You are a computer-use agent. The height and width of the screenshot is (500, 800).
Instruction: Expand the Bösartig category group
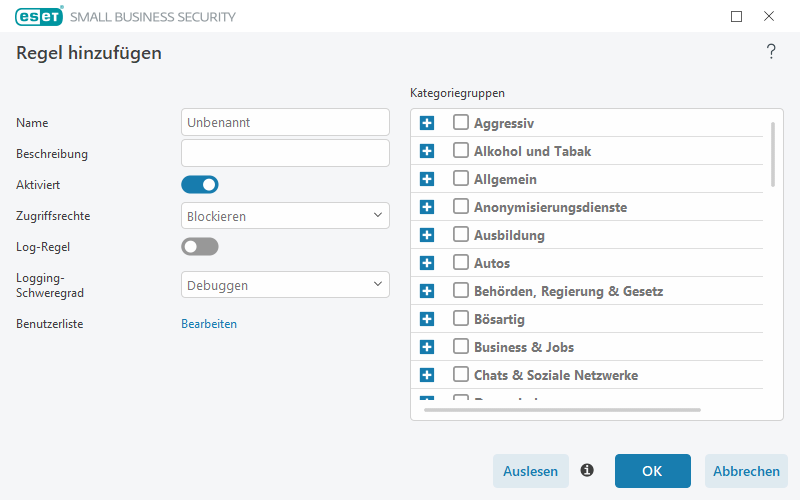click(x=427, y=319)
